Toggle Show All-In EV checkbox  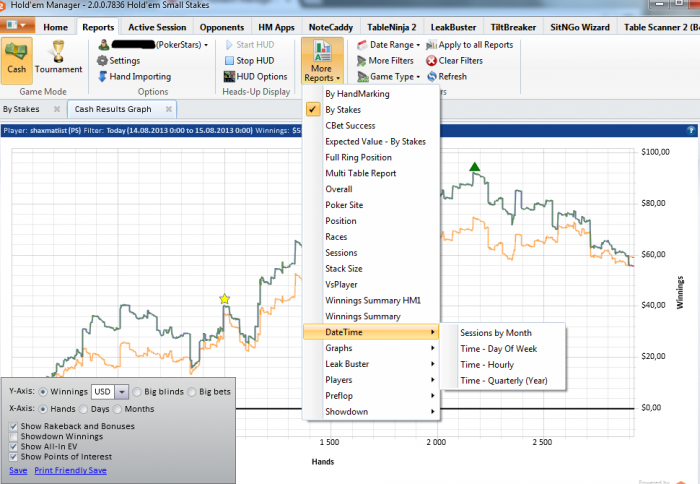[13, 446]
